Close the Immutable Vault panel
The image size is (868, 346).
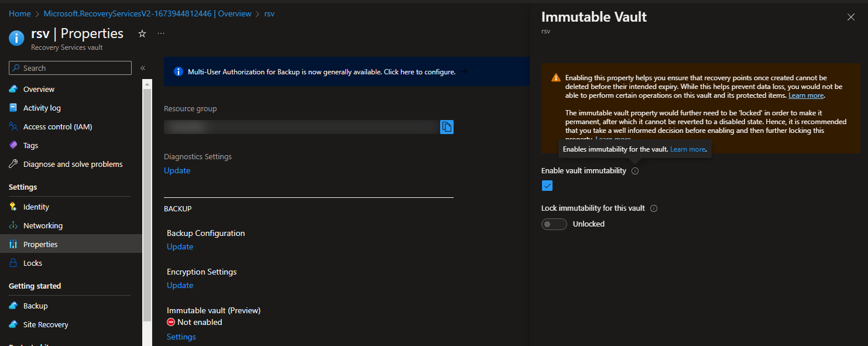851,17
